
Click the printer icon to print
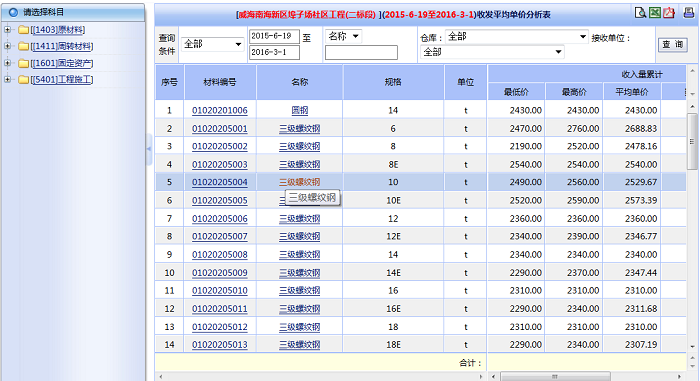[x=689, y=13]
